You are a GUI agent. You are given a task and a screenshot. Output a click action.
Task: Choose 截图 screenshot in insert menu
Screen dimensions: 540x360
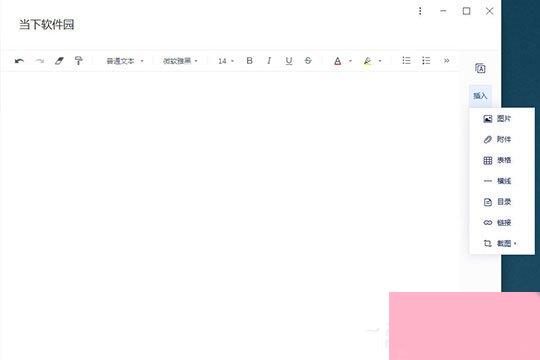tap(502, 244)
